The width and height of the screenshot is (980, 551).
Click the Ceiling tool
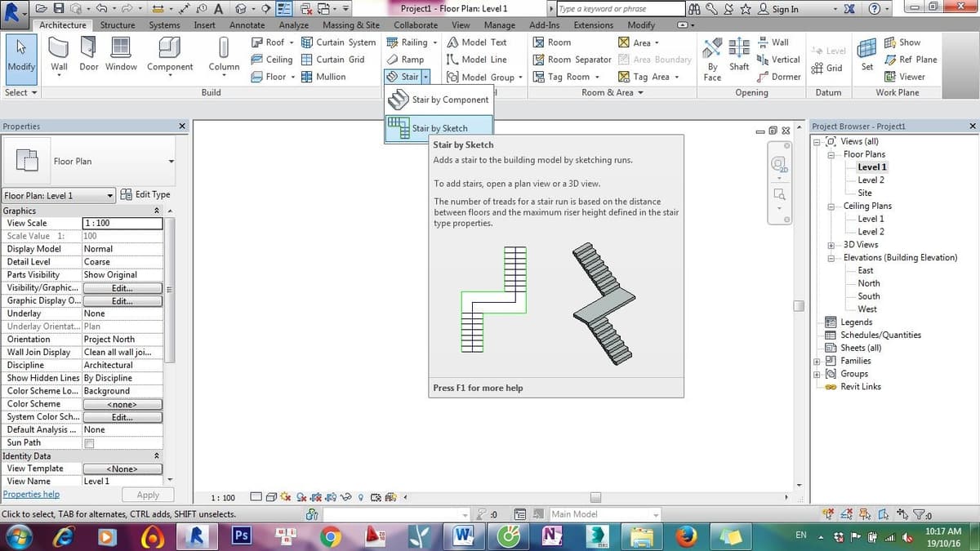click(271, 60)
